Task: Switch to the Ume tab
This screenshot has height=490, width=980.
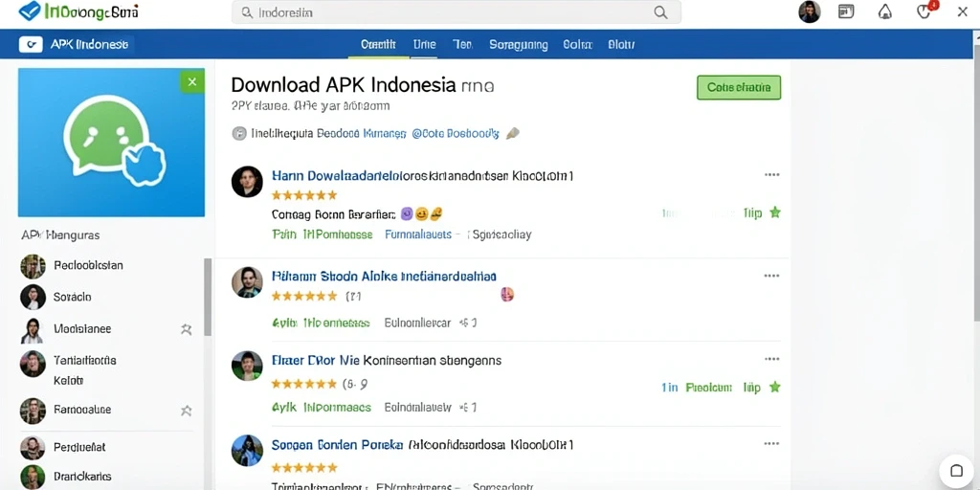Action: coord(424,44)
